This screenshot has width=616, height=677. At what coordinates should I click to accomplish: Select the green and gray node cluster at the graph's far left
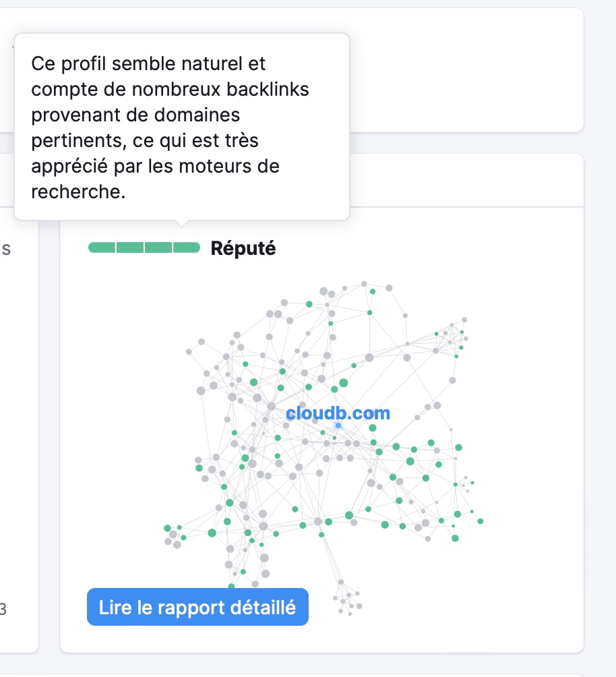[x=175, y=536]
